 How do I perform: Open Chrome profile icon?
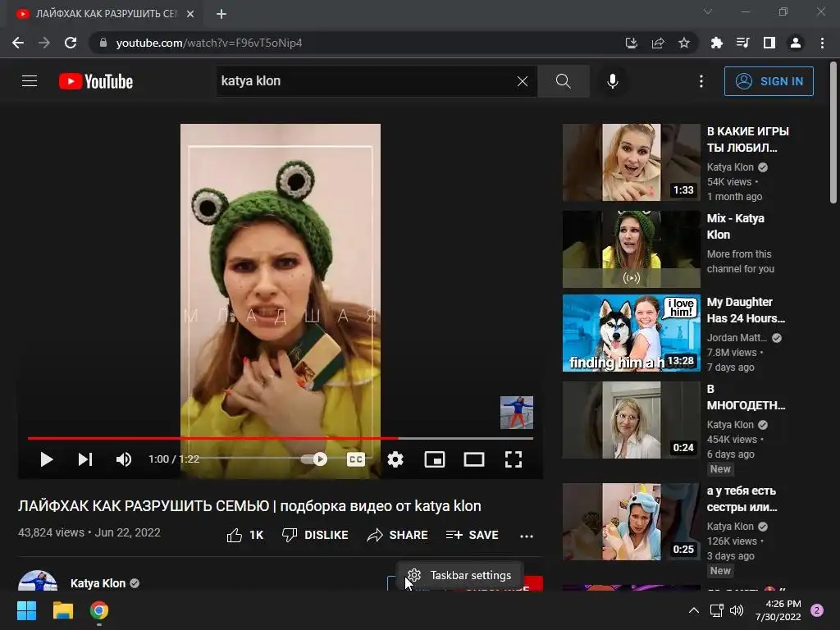[x=796, y=43]
